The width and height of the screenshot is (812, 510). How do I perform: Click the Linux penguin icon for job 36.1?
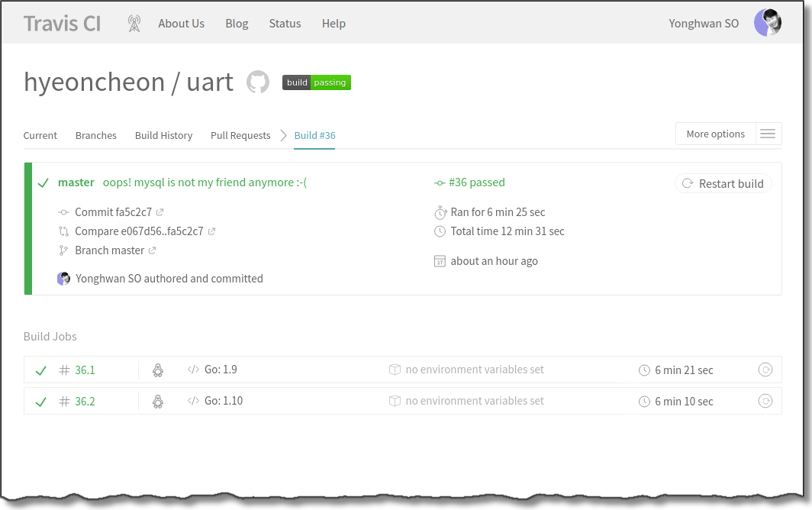[x=158, y=370]
